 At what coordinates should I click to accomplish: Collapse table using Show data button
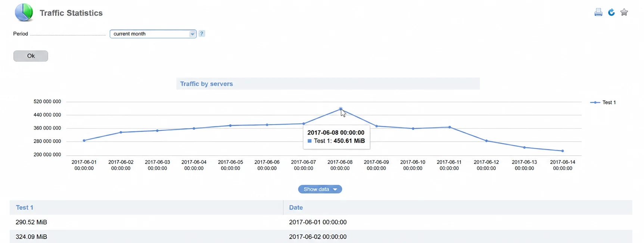tap(320, 189)
